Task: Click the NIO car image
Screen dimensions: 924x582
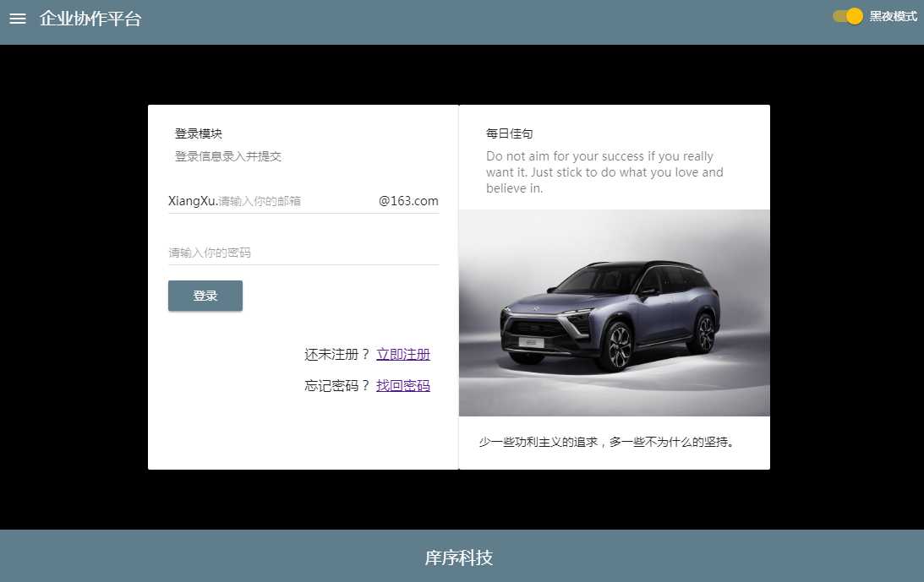Action: (x=614, y=313)
